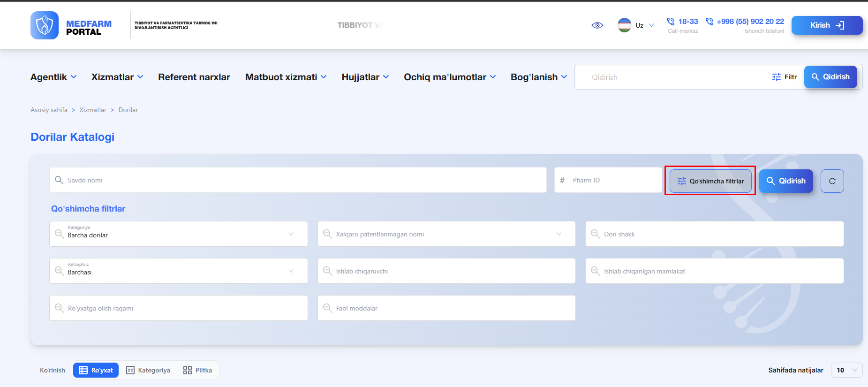Screen dimensions: 868x387
Task: Toggle the accessibility eye icon in header
Action: [597, 25]
